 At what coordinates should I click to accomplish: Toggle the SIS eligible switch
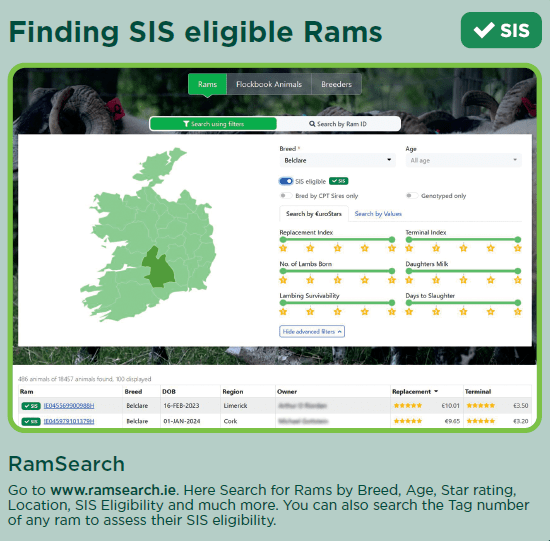point(286,181)
